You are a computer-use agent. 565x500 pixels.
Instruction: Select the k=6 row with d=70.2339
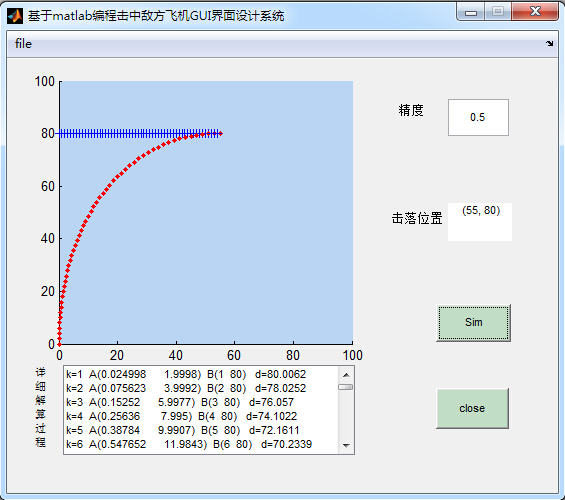pos(201,444)
